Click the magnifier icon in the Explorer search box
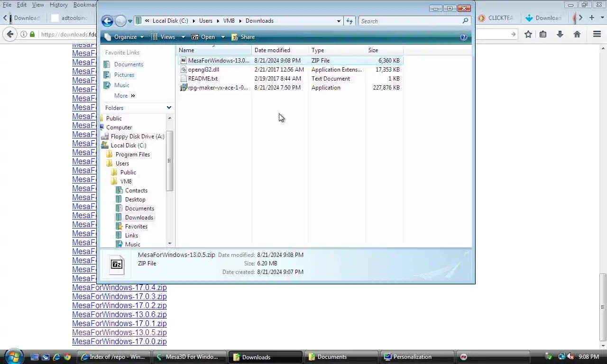Viewport: 607px width, 364px height. pos(465,21)
